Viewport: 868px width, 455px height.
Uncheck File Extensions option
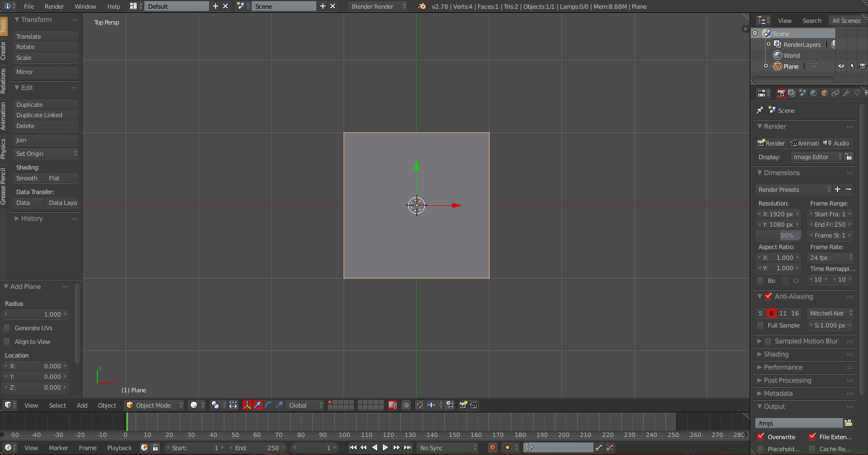pos(812,436)
